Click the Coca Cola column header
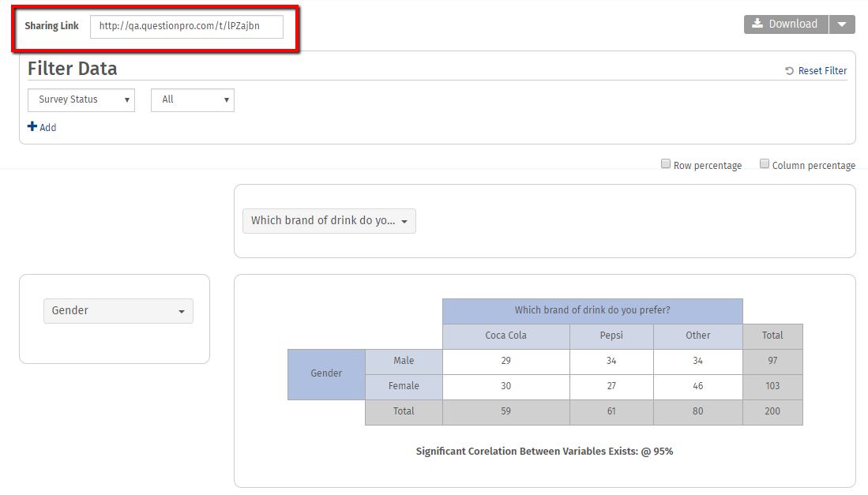 click(506, 336)
